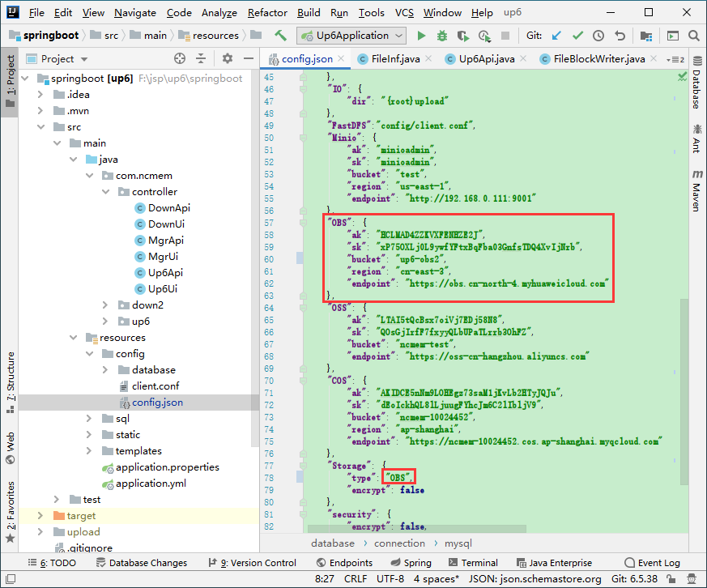
Task: Collapse the controller package
Action: pyautogui.click(x=105, y=192)
